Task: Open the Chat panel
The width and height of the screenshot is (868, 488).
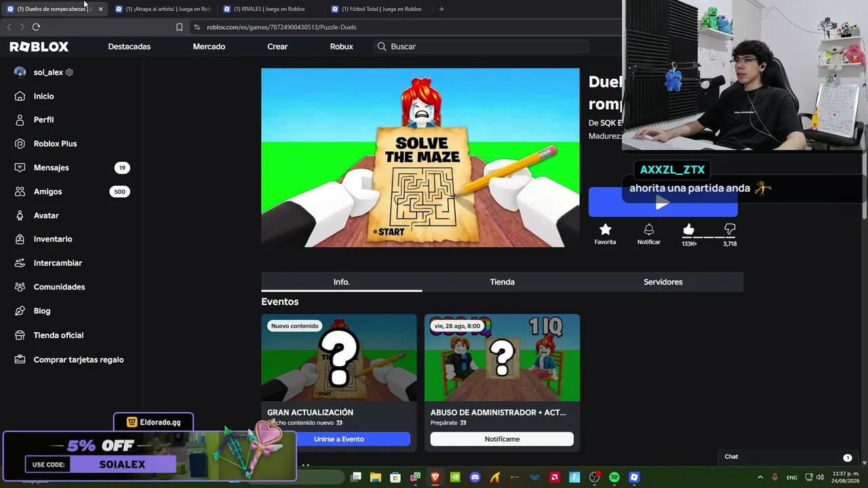Action: 787,457
